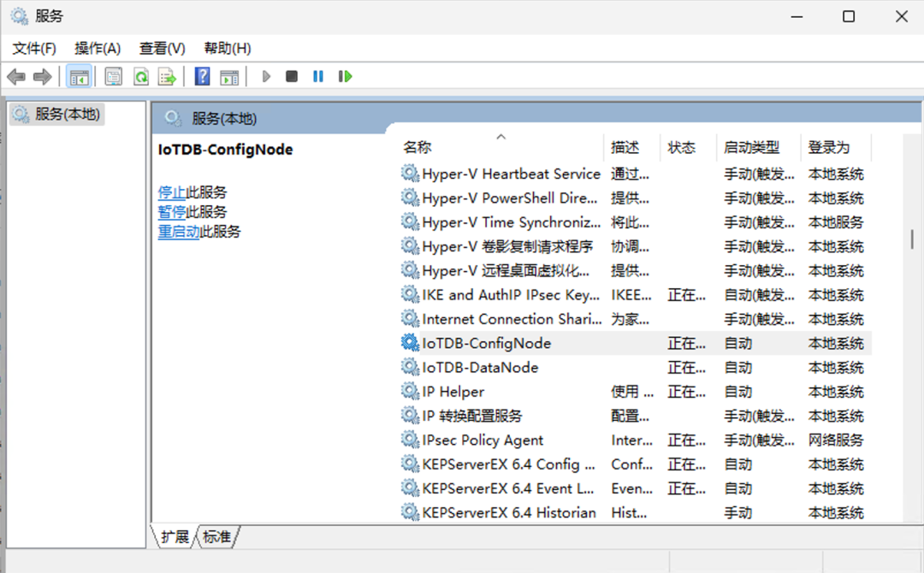Select the IoTDB-DataNode service name
This screenshot has width=924, height=573.
pos(480,368)
